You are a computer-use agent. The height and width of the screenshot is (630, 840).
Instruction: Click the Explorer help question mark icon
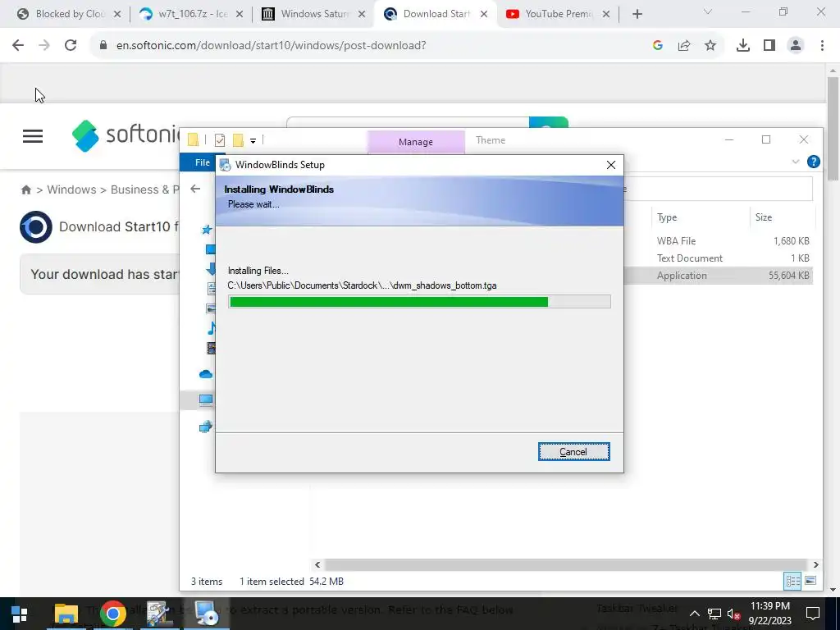click(x=813, y=162)
